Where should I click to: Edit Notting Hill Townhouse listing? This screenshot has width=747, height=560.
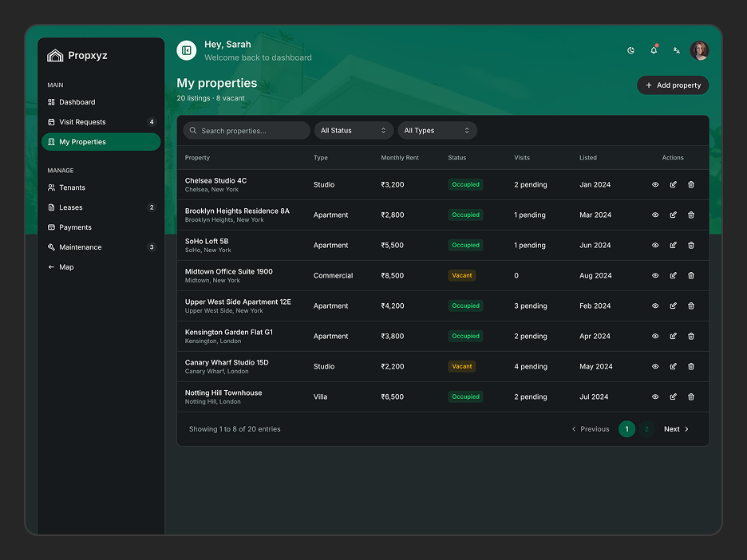(673, 397)
